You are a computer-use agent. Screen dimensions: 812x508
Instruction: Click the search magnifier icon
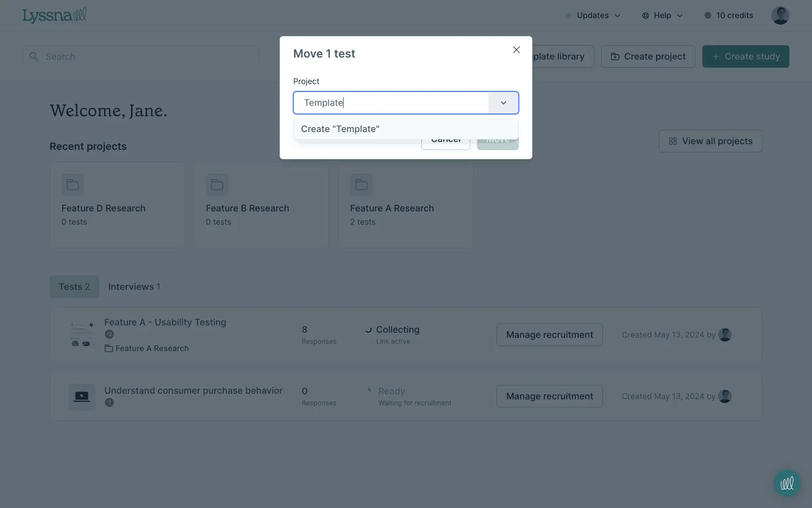click(x=34, y=57)
